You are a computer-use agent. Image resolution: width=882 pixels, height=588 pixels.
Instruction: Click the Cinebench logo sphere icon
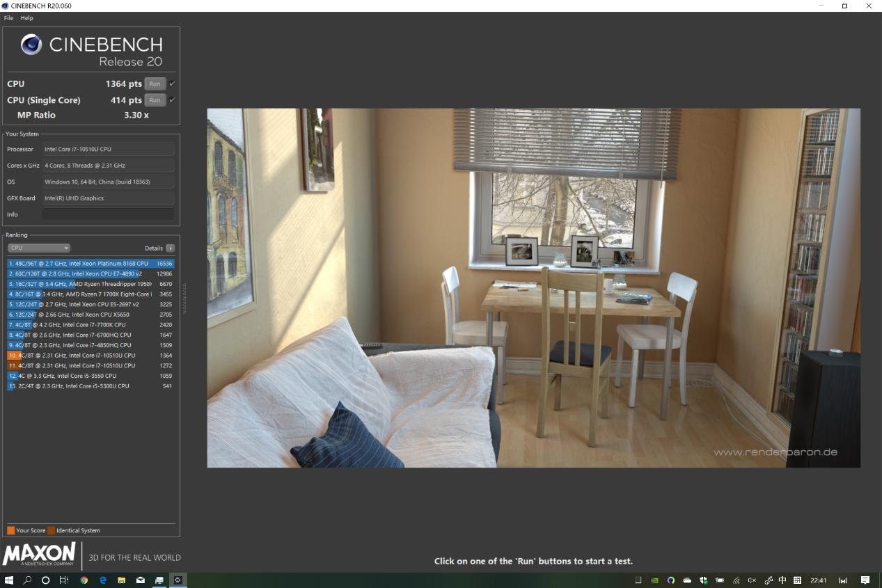(31, 45)
